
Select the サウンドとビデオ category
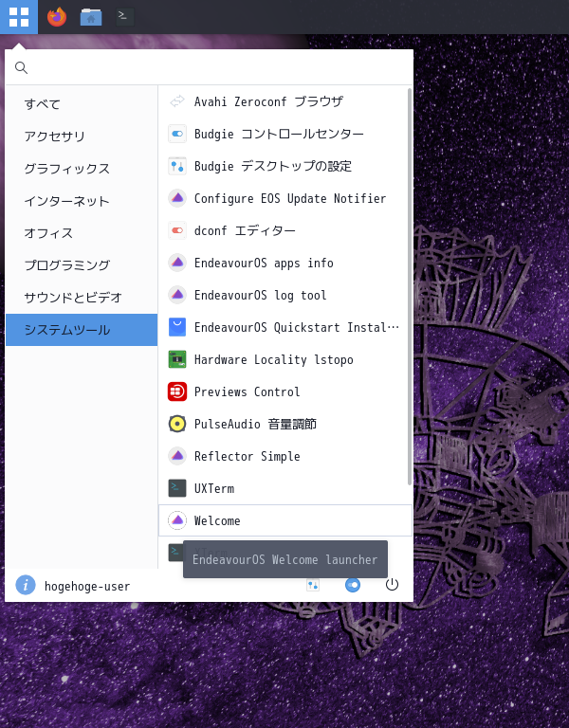pos(82,298)
